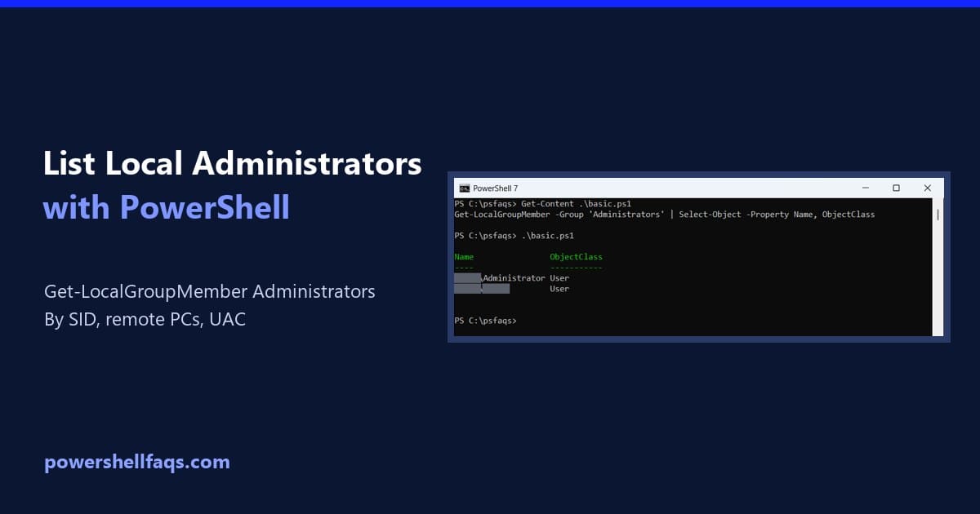This screenshot has height=514, width=980.
Task: Click the By SID, remote PCs, UAC text
Action: coord(145,320)
